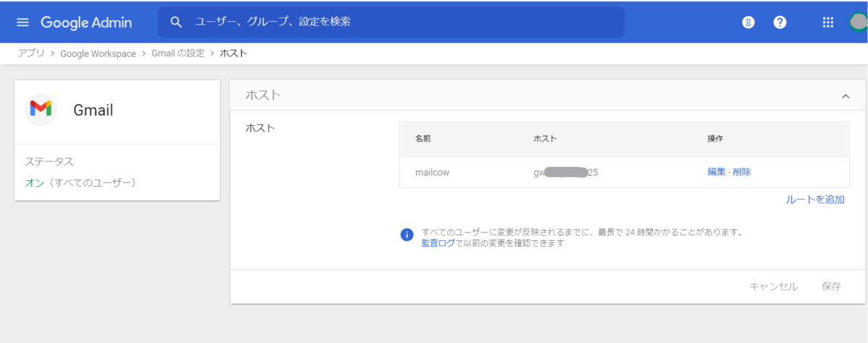Click the search magnifier icon

coord(176,22)
